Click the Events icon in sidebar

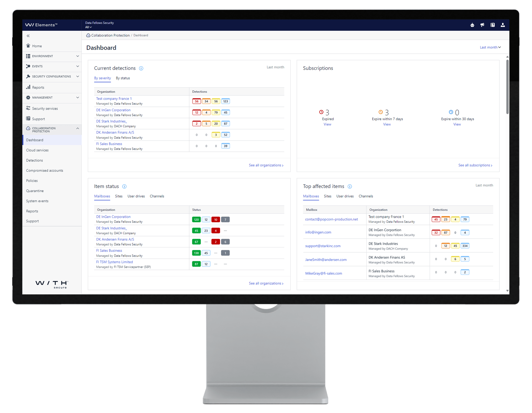(28, 66)
